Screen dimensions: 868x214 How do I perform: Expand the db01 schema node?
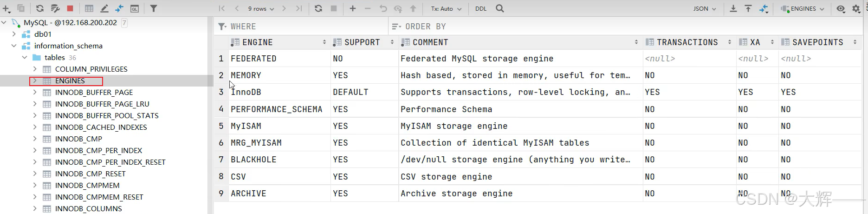14,34
